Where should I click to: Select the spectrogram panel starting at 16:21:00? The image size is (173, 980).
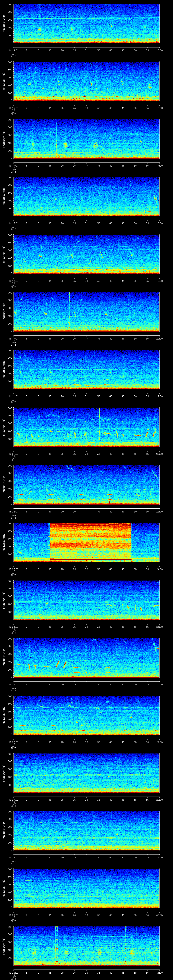(x=87, y=427)
